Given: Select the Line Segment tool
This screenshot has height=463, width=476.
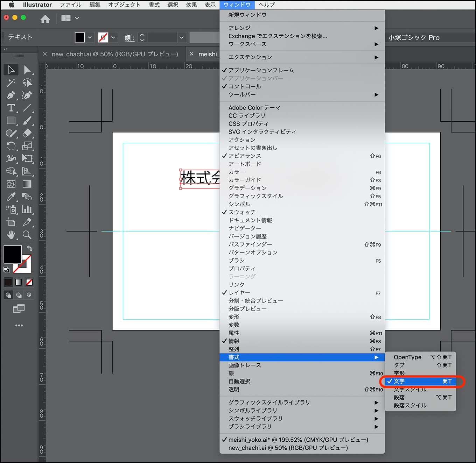Looking at the screenshot, I should coord(27,108).
